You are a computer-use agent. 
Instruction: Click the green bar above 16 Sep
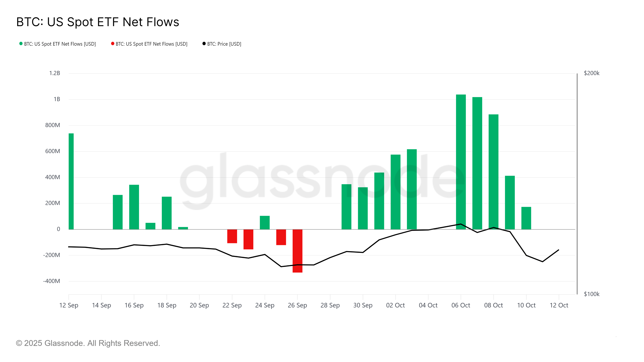pyautogui.click(x=134, y=207)
